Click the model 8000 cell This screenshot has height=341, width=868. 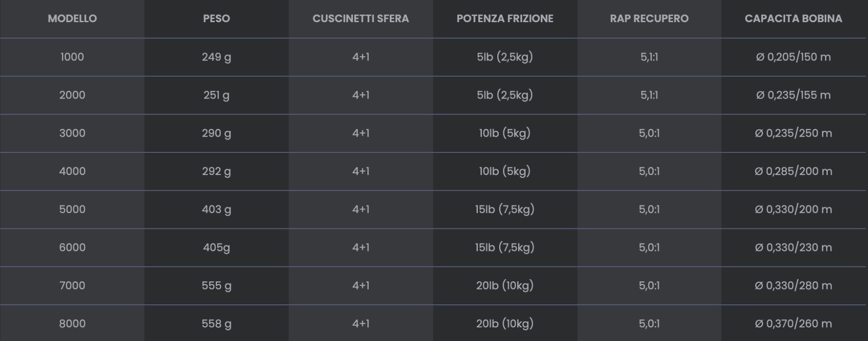[72, 323]
